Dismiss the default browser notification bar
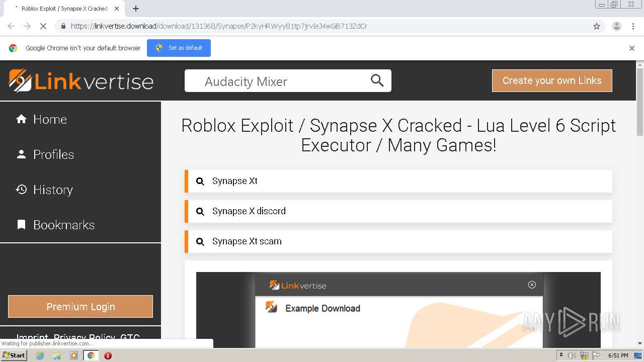This screenshot has height=362, width=644. click(x=632, y=48)
